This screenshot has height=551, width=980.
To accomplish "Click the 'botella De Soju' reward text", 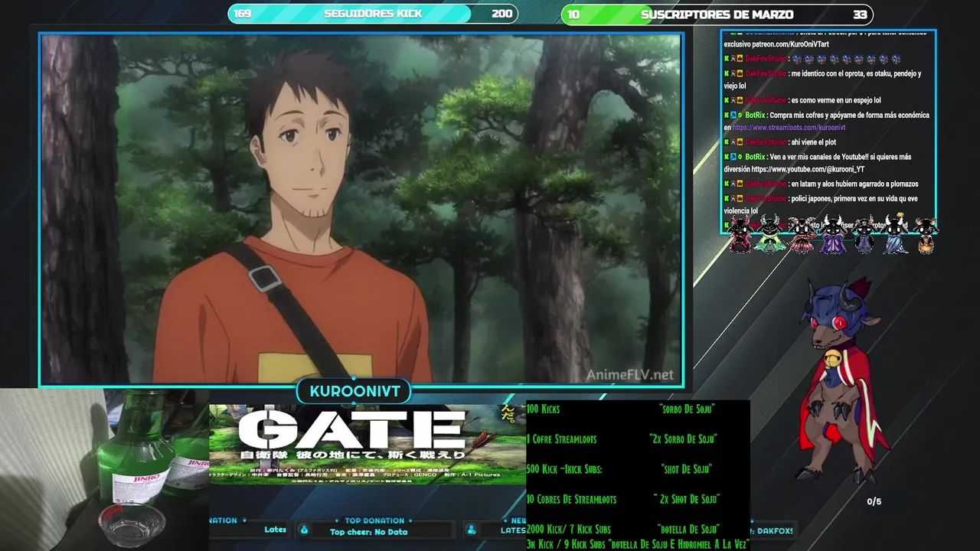I will [688, 529].
